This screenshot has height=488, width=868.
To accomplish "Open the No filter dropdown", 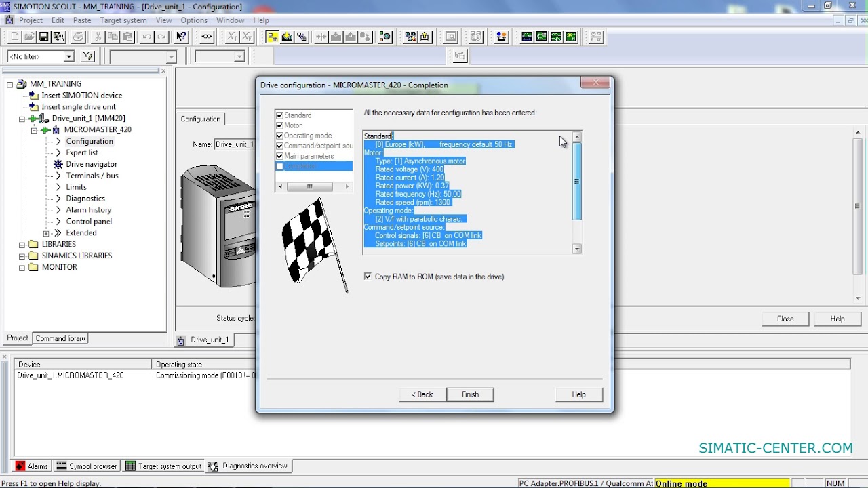I will coord(68,56).
